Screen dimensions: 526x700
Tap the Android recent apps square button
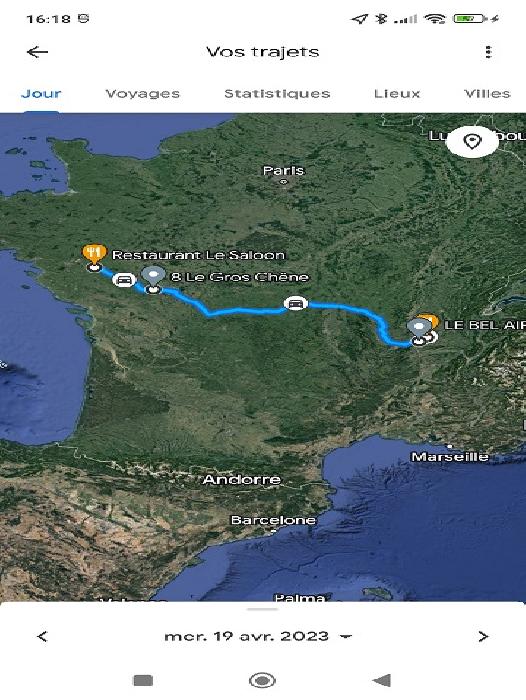click(143, 680)
